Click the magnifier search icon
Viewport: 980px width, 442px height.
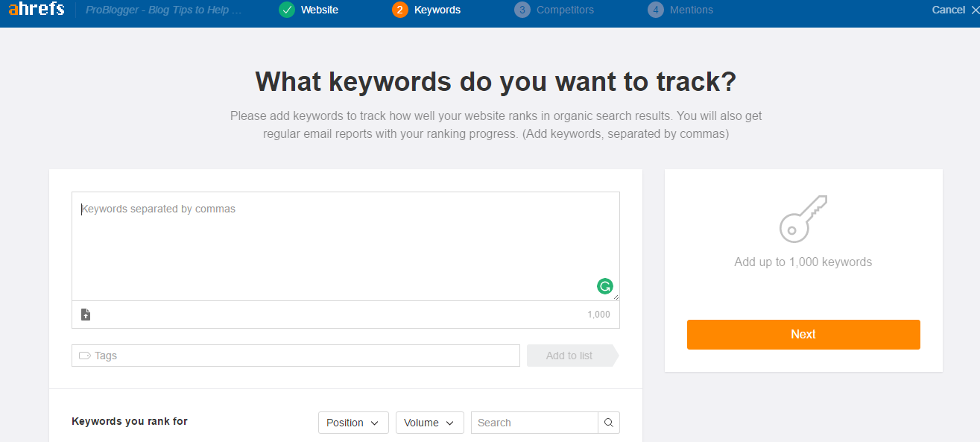click(609, 423)
